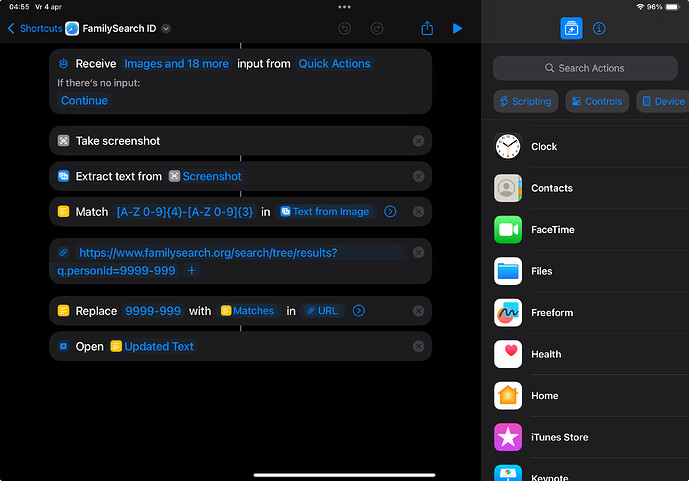Select the Scripting category tab

(x=526, y=101)
